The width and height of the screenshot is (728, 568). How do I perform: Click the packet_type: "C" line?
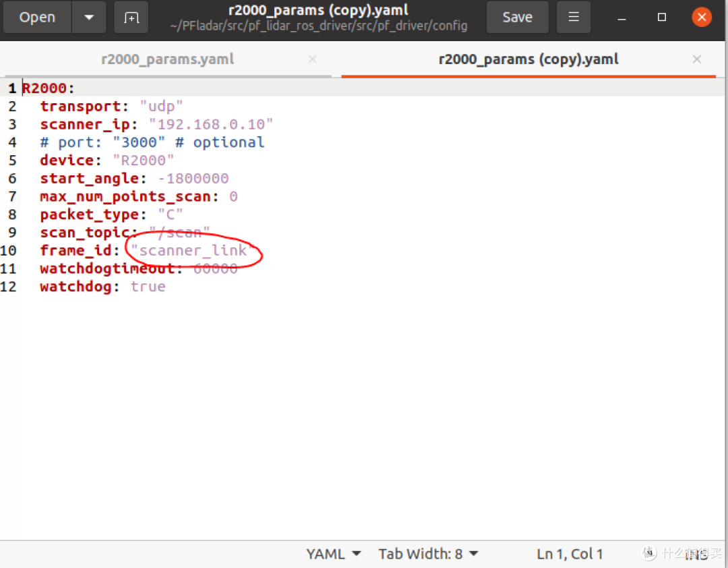pos(111,215)
